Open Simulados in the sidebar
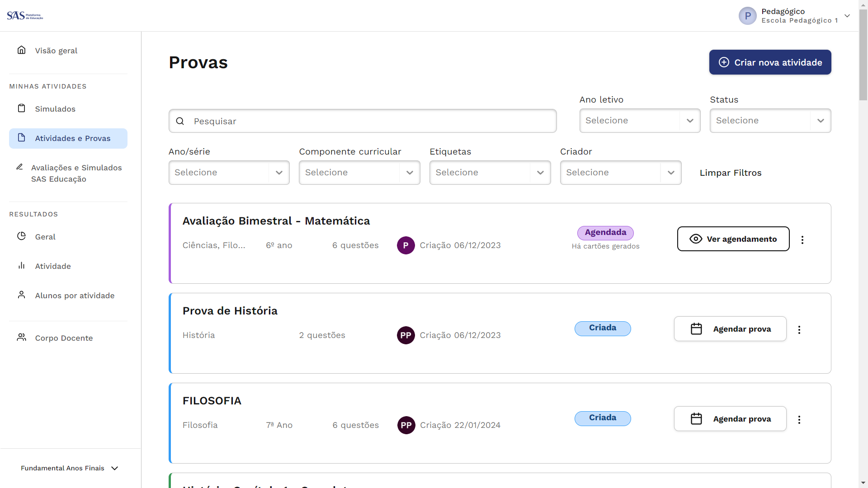 point(68,109)
